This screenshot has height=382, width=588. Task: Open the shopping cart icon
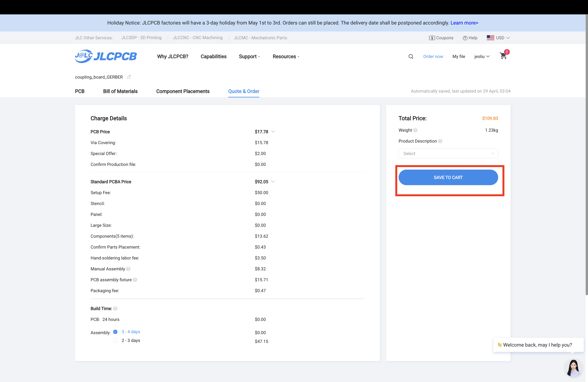click(x=503, y=56)
